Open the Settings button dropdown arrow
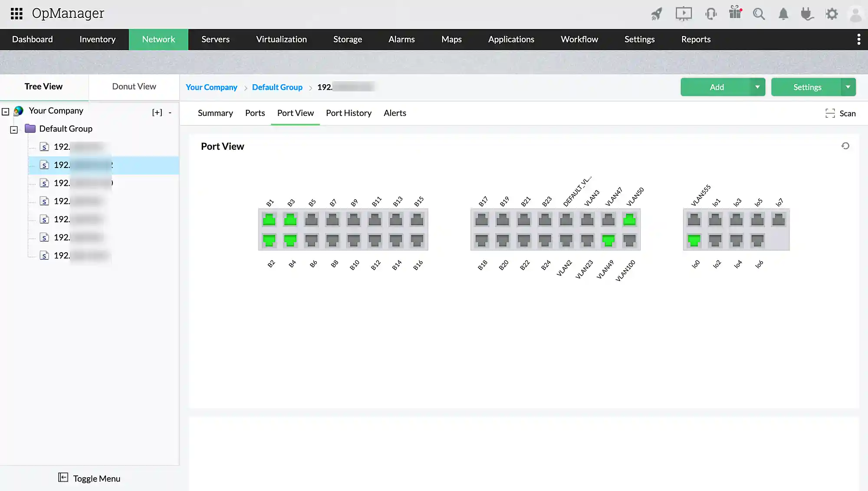Image resolution: width=868 pixels, height=491 pixels. coord(848,87)
